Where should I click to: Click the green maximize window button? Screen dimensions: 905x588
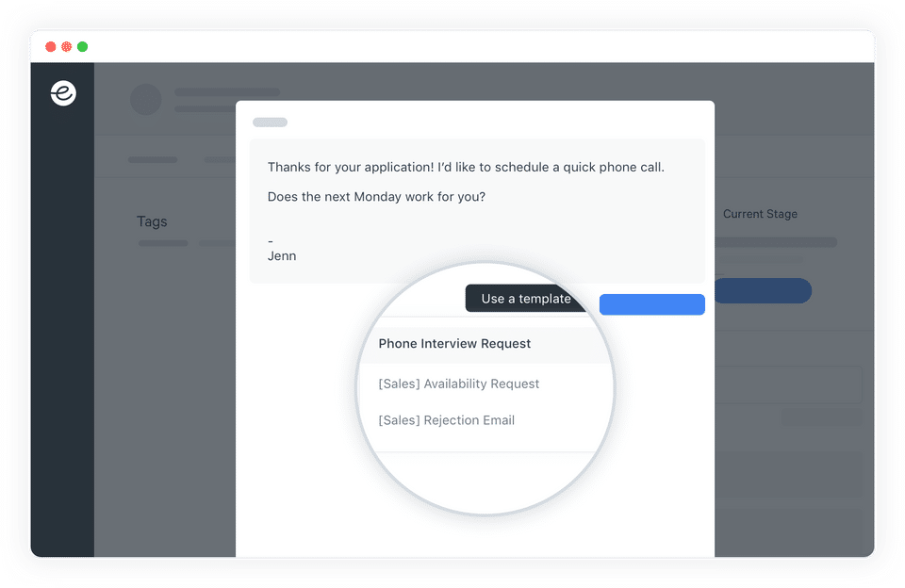(83, 47)
